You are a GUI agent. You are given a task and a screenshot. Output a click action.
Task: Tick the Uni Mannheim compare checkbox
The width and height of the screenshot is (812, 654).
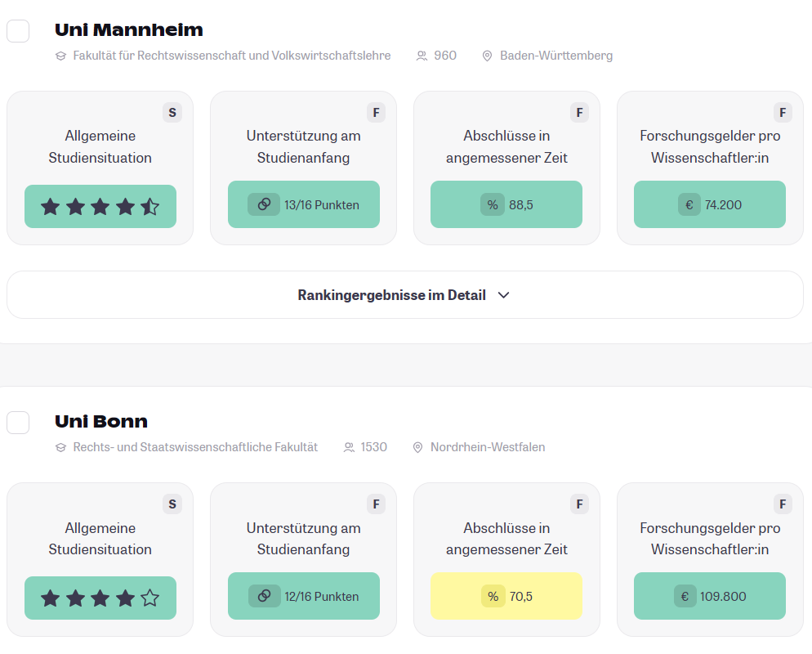(18, 31)
